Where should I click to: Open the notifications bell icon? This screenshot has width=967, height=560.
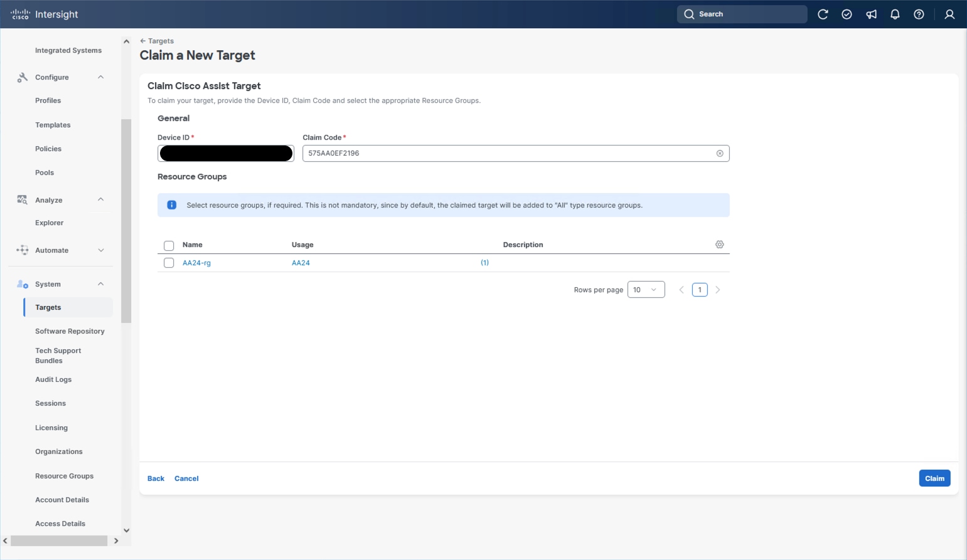coord(895,14)
